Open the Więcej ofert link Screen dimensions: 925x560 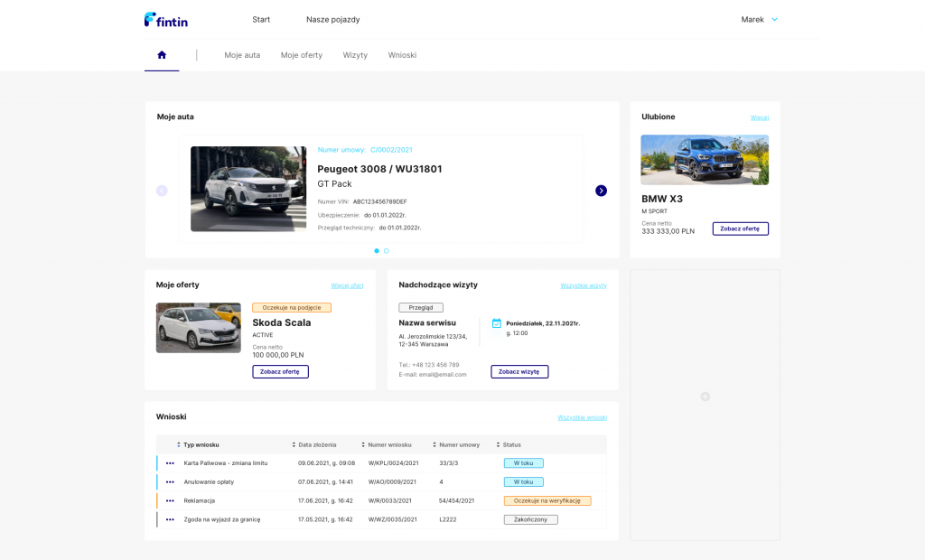tap(347, 285)
